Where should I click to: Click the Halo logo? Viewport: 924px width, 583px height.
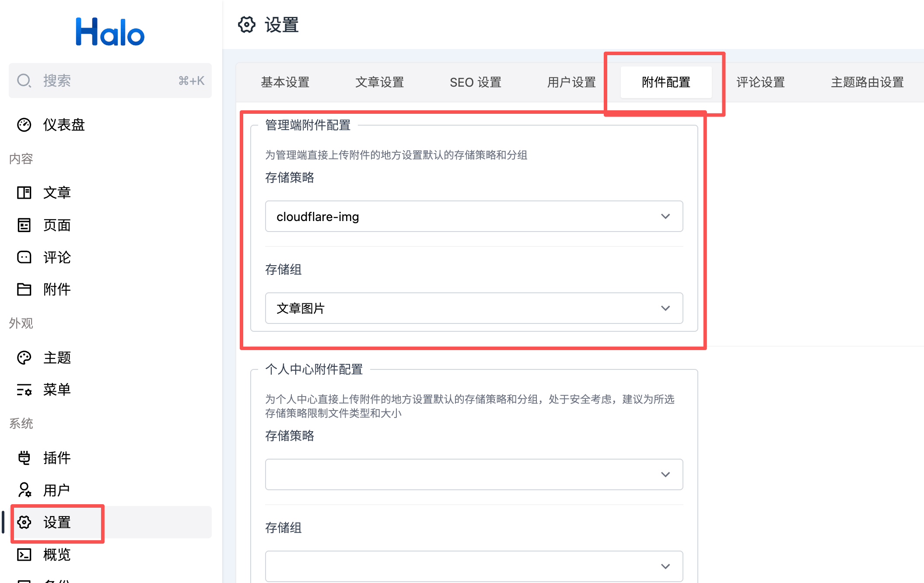coord(110,32)
